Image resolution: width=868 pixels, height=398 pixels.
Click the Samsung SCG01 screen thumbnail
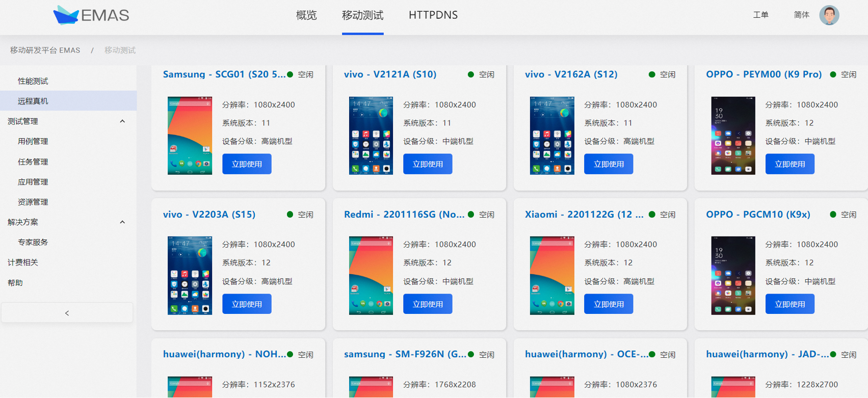(x=190, y=136)
